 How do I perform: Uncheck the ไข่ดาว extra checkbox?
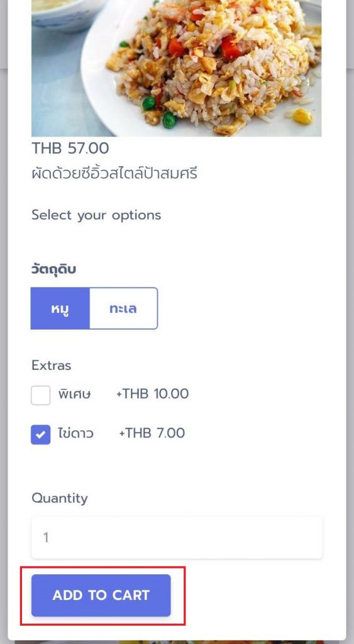[41, 435]
